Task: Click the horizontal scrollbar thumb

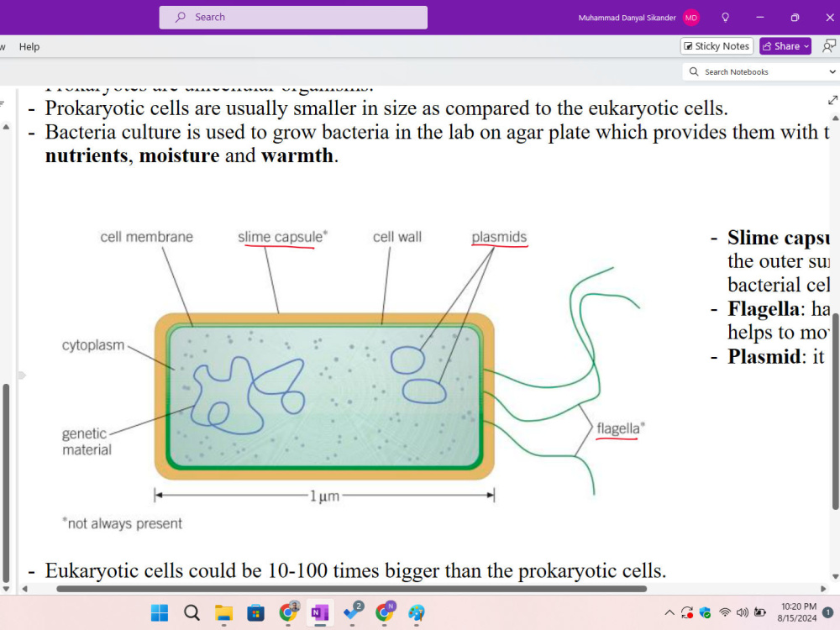Action: [x=351, y=589]
